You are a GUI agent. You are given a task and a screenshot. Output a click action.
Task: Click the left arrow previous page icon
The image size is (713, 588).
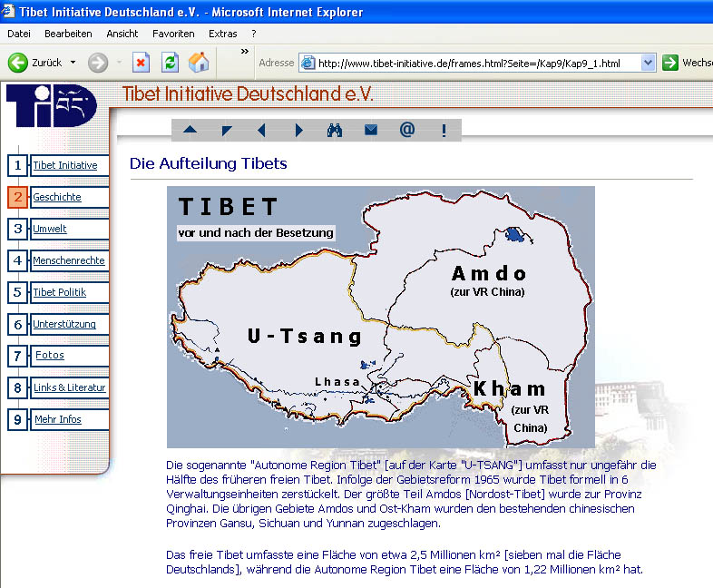262,131
